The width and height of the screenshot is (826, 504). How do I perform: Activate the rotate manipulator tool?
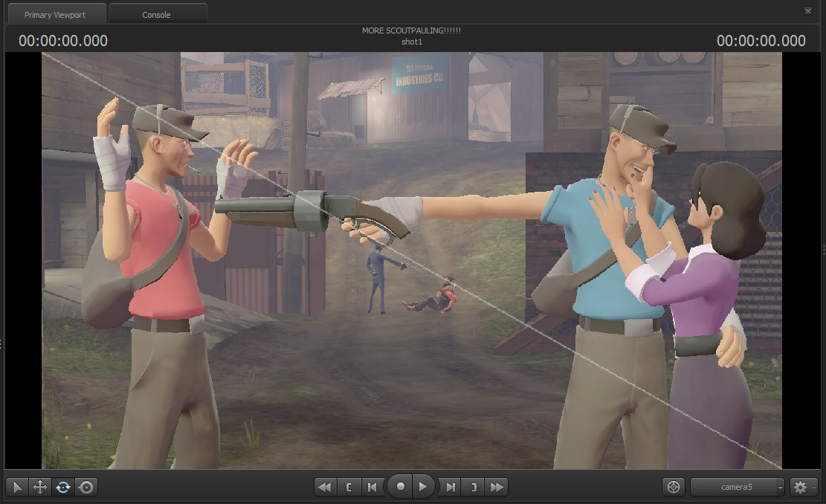pos(63,487)
